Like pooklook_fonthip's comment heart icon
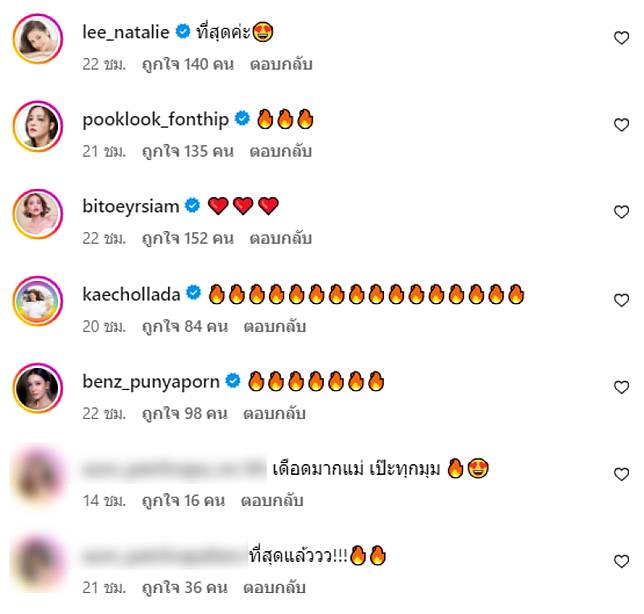 tap(621, 125)
